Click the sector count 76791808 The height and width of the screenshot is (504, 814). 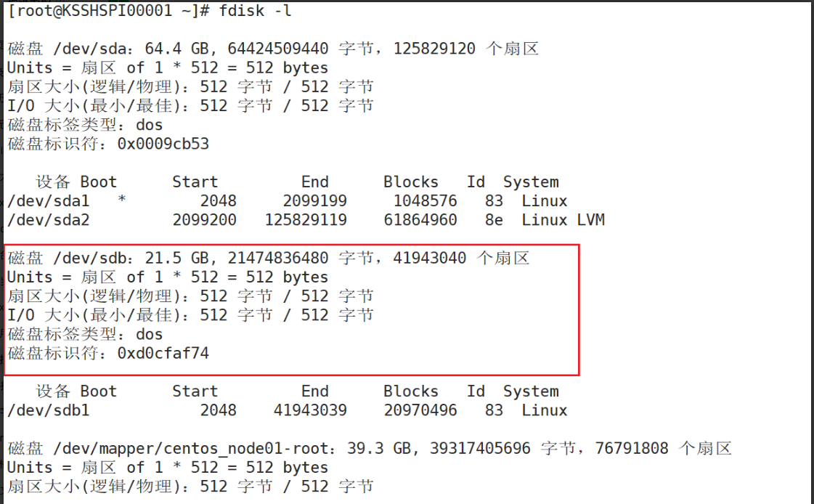(632, 449)
